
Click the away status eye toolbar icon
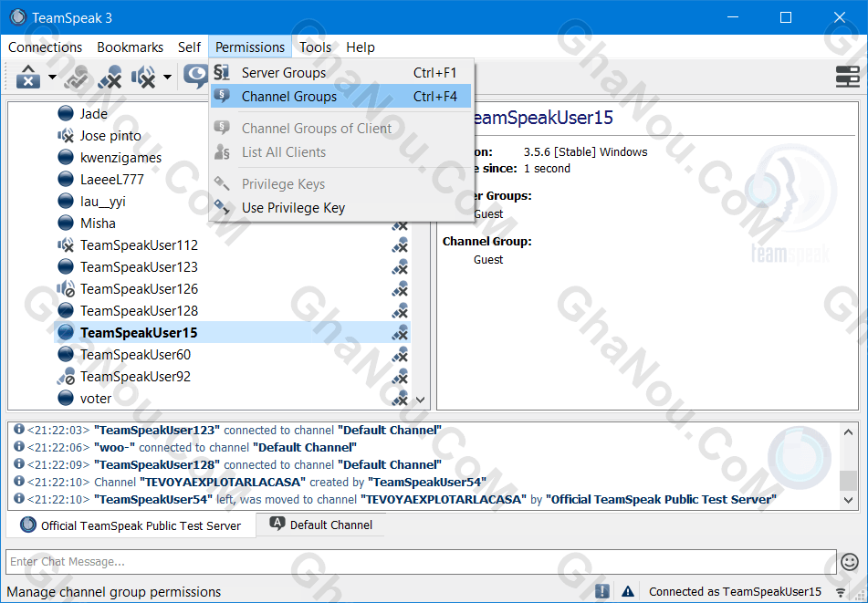click(196, 77)
